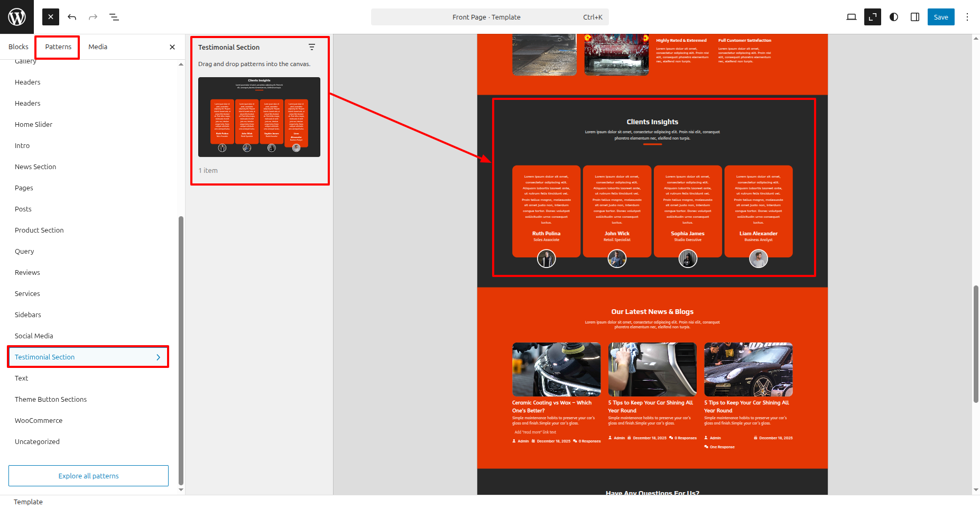Click Explore all patterns button

(88, 476)
